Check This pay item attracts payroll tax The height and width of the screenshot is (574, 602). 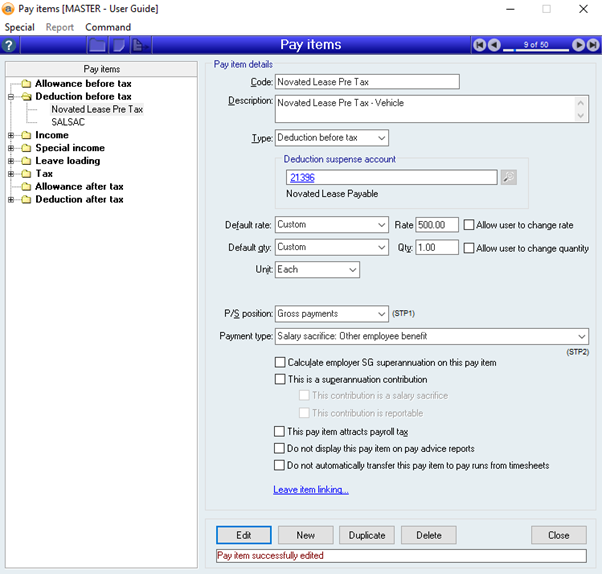click(280, 432)
